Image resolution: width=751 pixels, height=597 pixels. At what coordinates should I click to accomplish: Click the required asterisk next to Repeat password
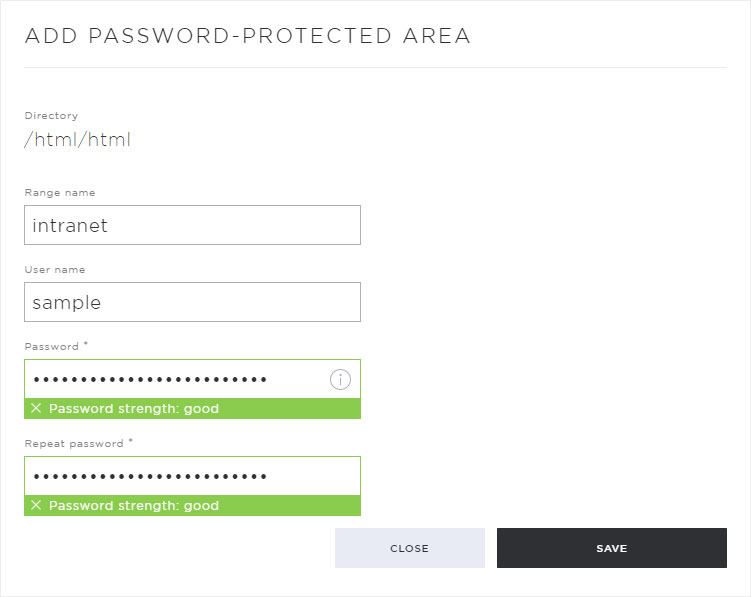point(130,440)
